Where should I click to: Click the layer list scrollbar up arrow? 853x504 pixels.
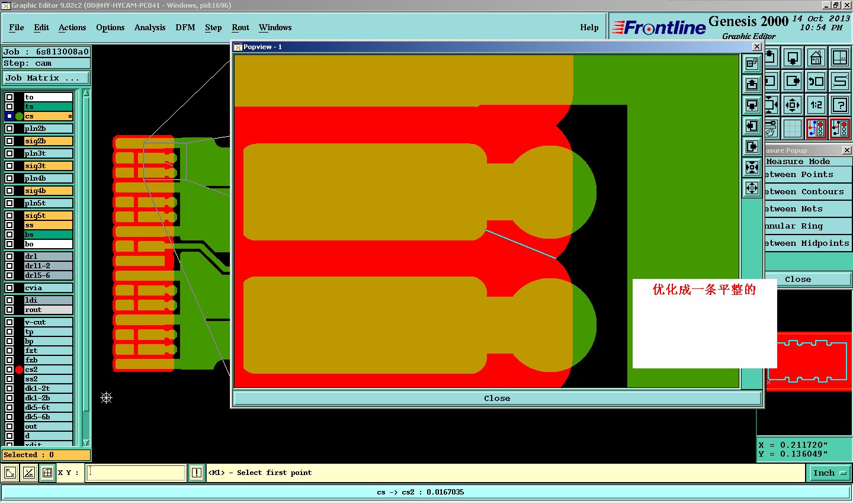[x=86, y=93]
